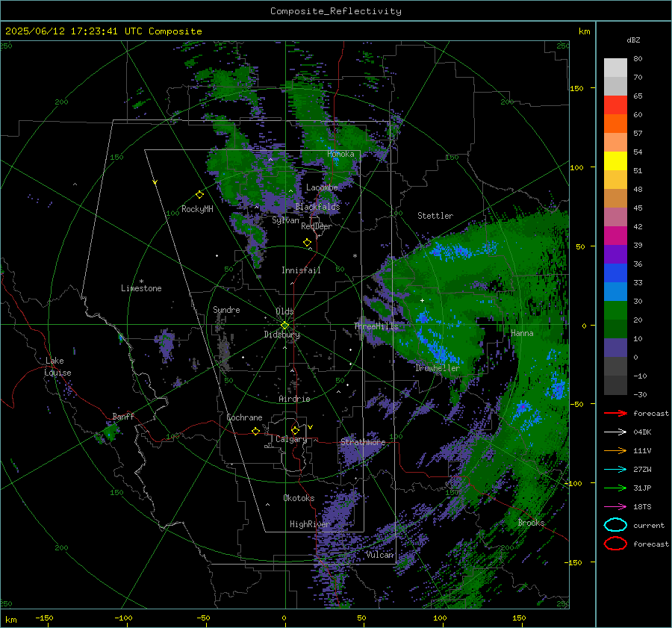This screenshot has height=628, width=672.
Task: Click the yellow diamond marker near RockyMH
Action: tap(199, 195)
